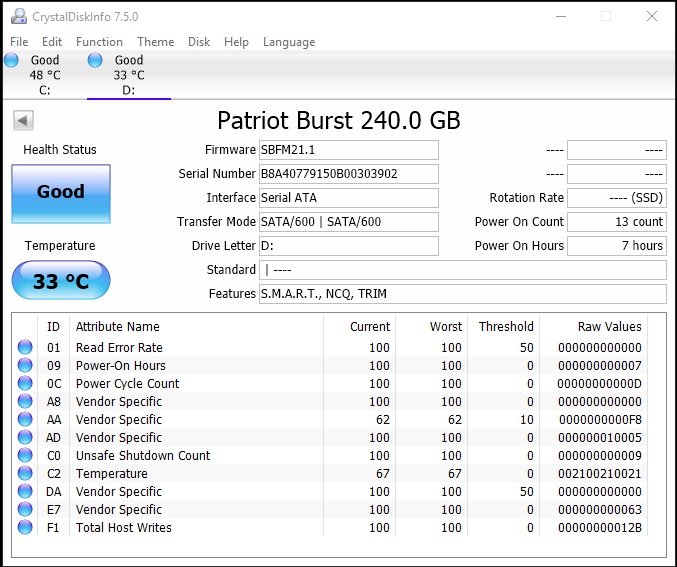Click the Raw Values column header
677x567 pixels.
[593, 326]
